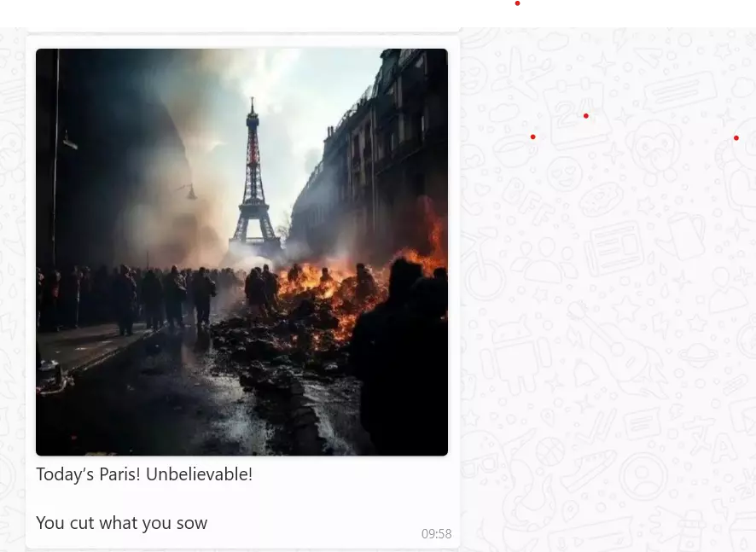Screen dimensions: 756x552
Task: Open the burning Paris Eiffel Tower image
Action: coord(241,252)
